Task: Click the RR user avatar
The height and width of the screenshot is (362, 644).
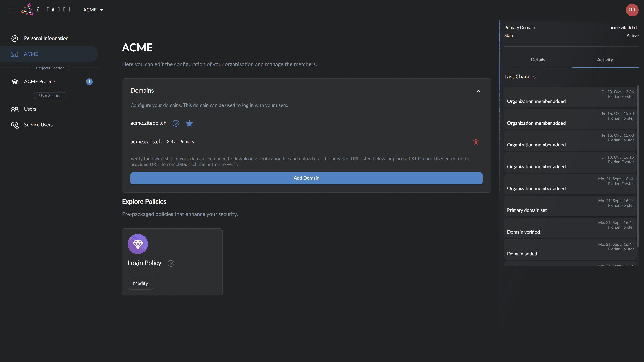Action: pos(632,10)
